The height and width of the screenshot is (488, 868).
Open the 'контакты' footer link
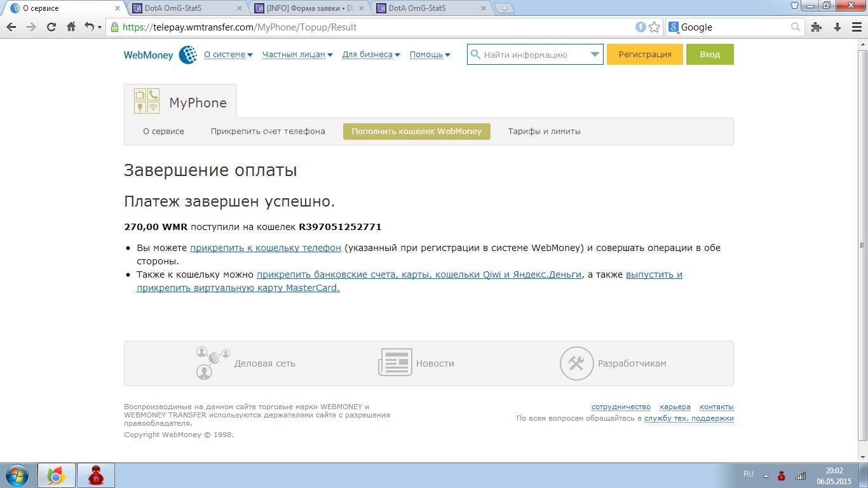click(x=717, y=407)
